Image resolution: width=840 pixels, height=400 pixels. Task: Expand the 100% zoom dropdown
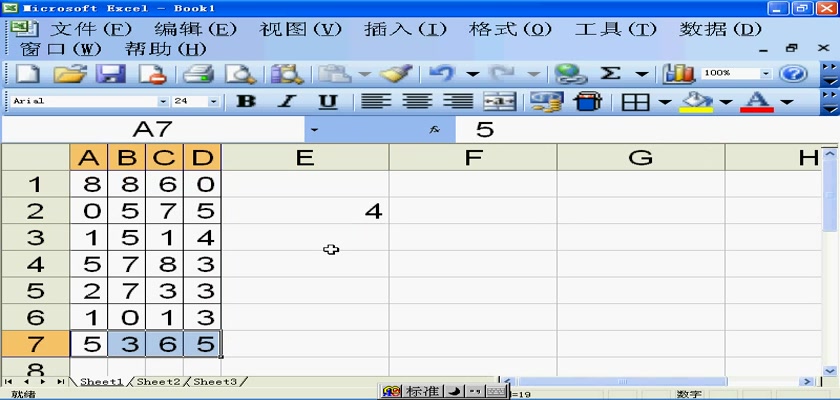click(x=766, y=73)
